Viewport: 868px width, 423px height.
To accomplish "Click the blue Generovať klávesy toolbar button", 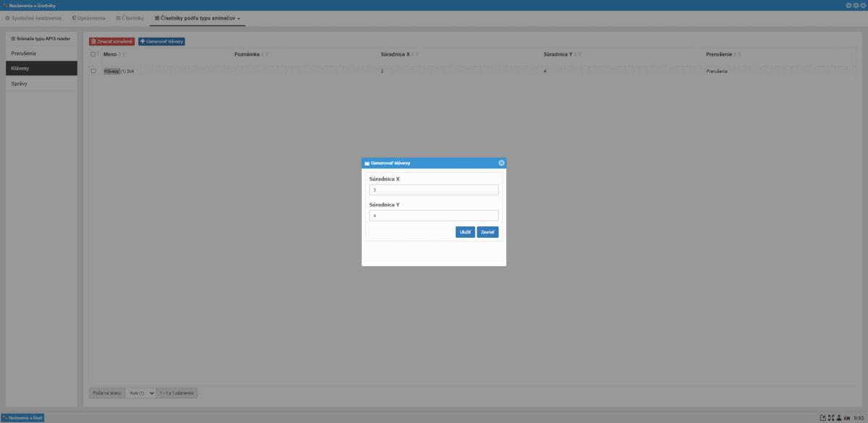I will pyautogui.click(x=161, y=41).
